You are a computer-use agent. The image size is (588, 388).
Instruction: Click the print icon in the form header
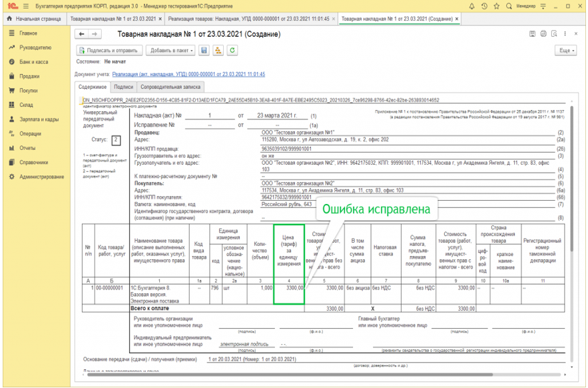click(543, 34)
